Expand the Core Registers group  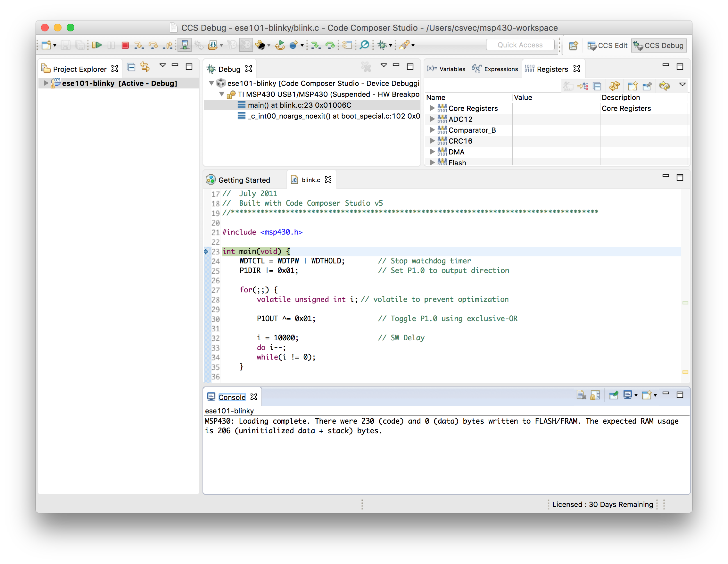coord(432,108)
